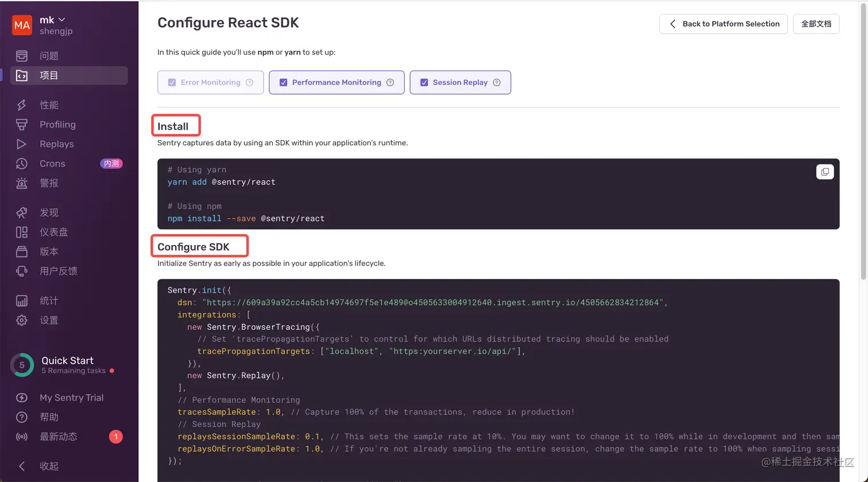Open the 发现 discover telescope icon
This screenshot has height=482, width=868.
click(x=22, y=212)
